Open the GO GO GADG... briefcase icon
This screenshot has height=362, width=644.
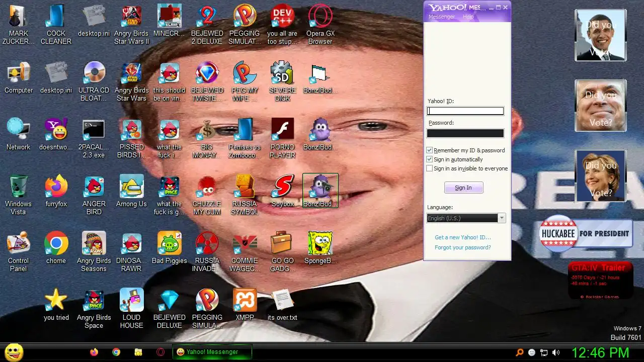click(283, 251)
